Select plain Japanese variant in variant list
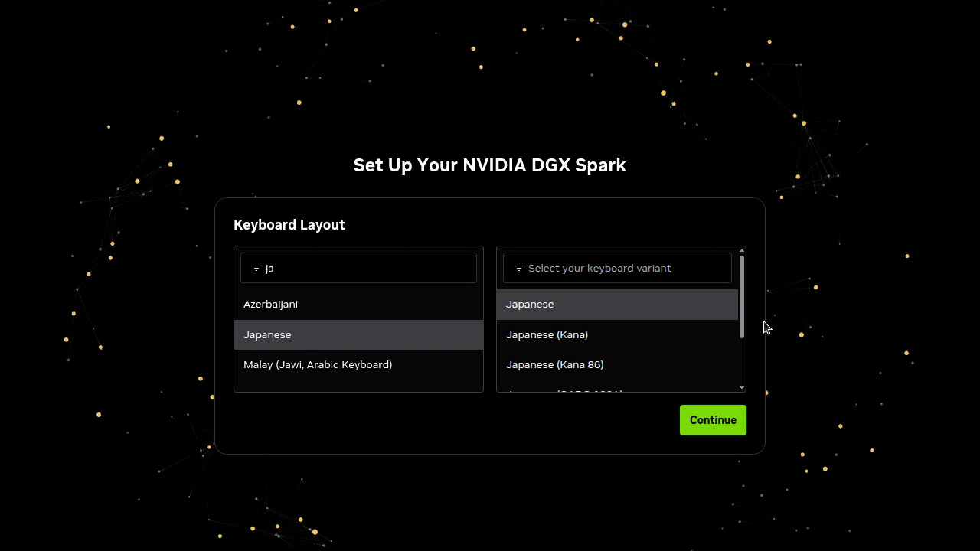 pos(617,305)
